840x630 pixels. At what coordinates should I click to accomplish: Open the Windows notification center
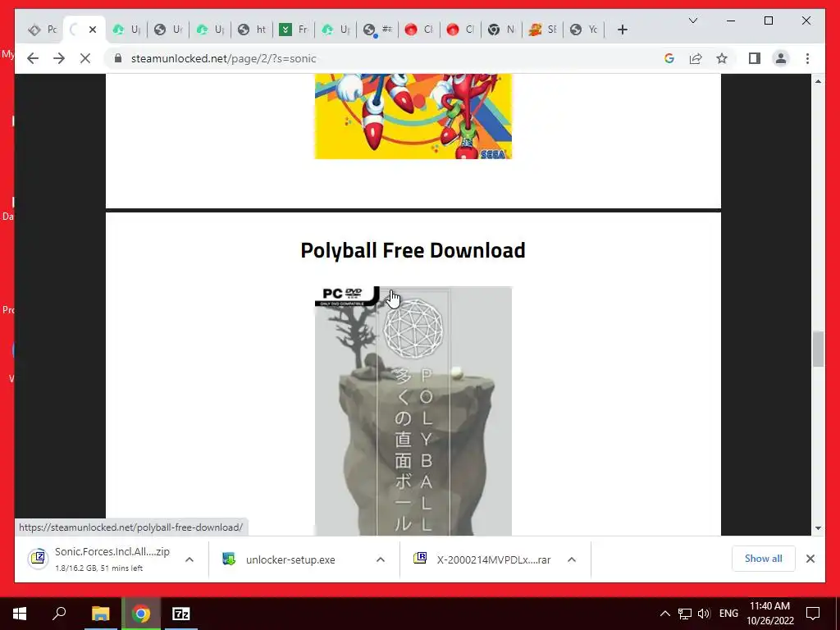pyautogui.click(x=813, y=614)
